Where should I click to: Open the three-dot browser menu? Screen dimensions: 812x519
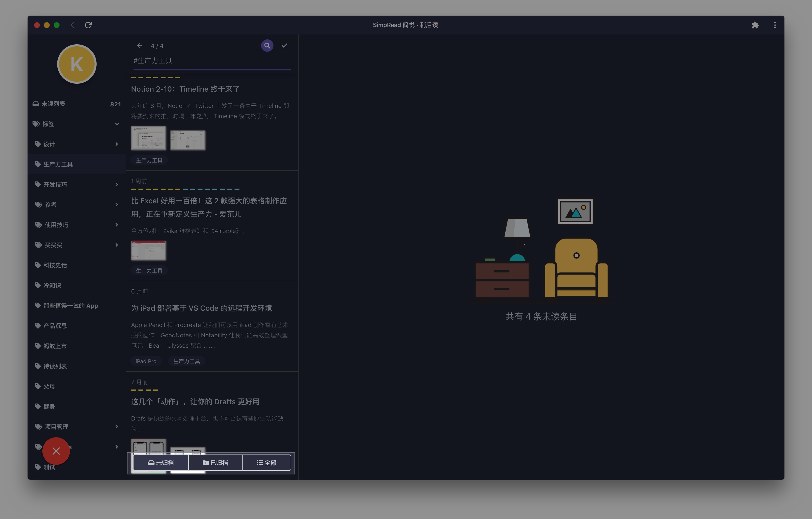pyautogui.click(x=775, y=25)
